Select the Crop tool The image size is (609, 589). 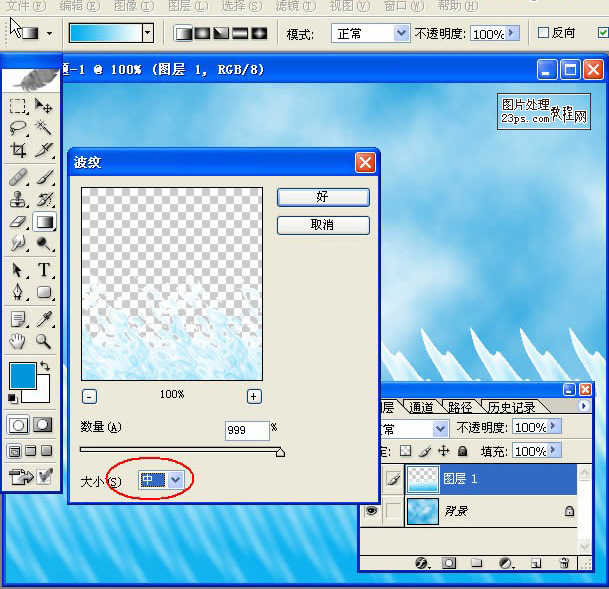(x=17, y=150)
